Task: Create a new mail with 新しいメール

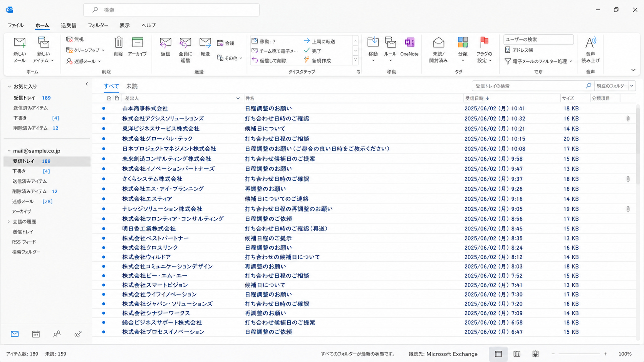Action: click(x=20, y=50)
